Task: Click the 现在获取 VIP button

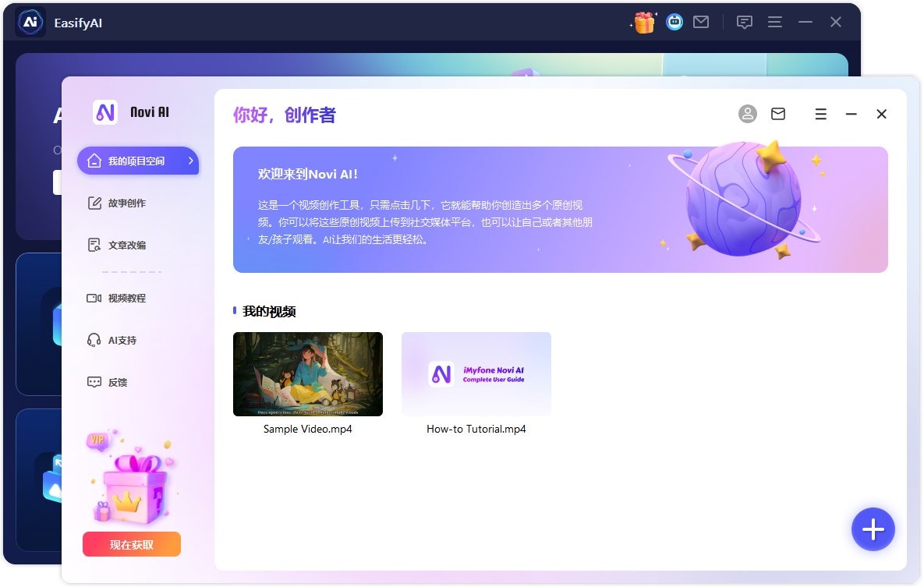Action: point(132,544)
